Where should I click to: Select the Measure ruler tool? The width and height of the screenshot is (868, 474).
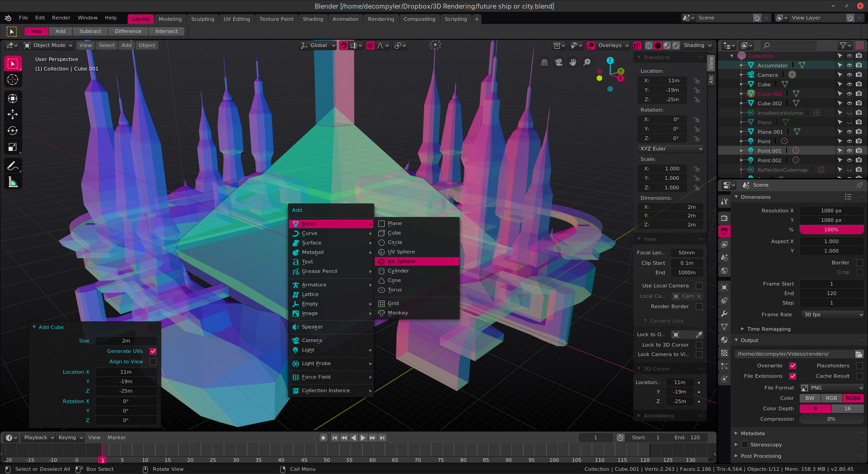13,183
